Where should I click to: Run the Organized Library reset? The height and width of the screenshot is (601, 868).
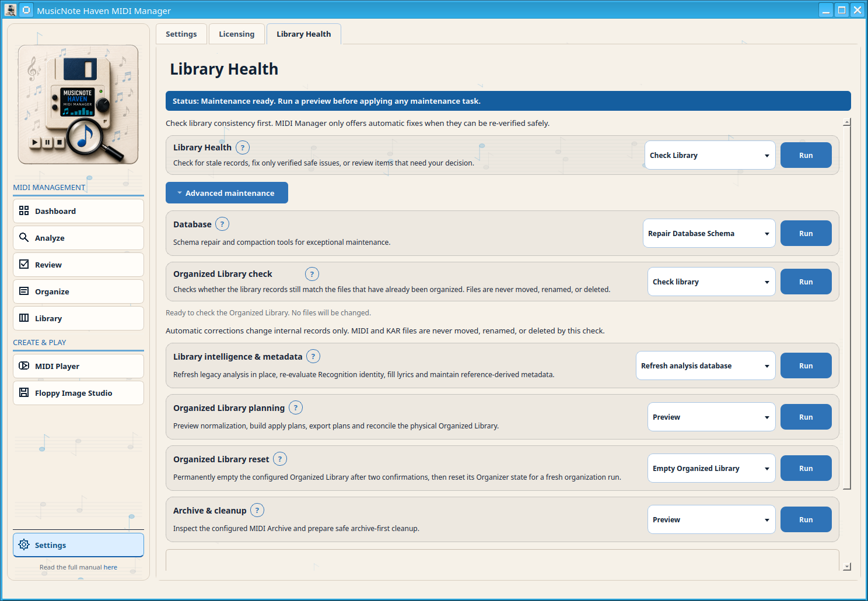click(x=806, y=468)
